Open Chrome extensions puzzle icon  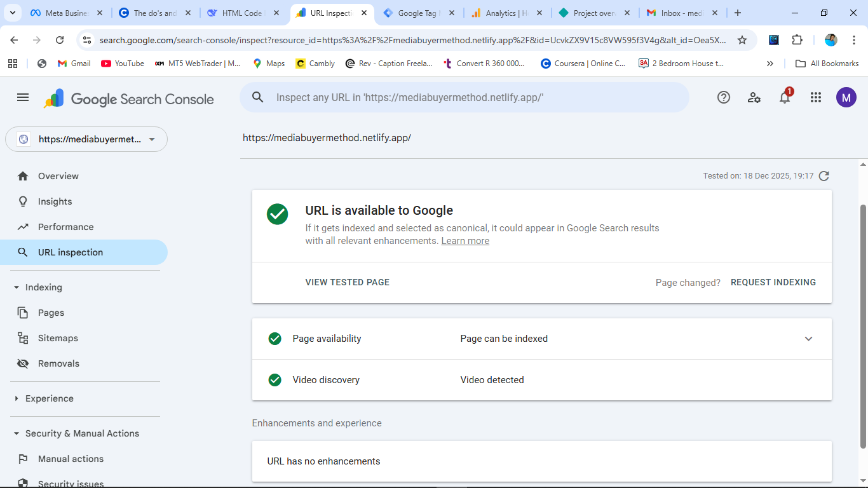click(x=797, y=40)
